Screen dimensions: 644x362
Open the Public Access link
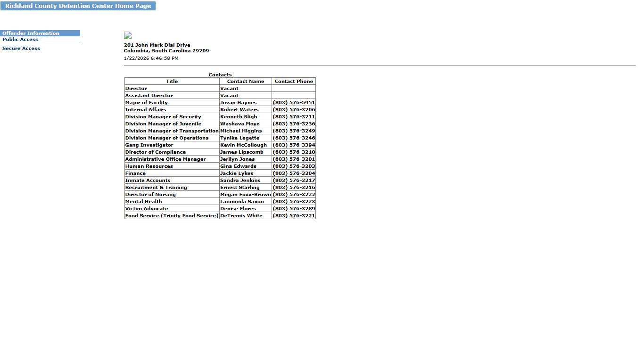pyautogui.click(x=20, y=40)
